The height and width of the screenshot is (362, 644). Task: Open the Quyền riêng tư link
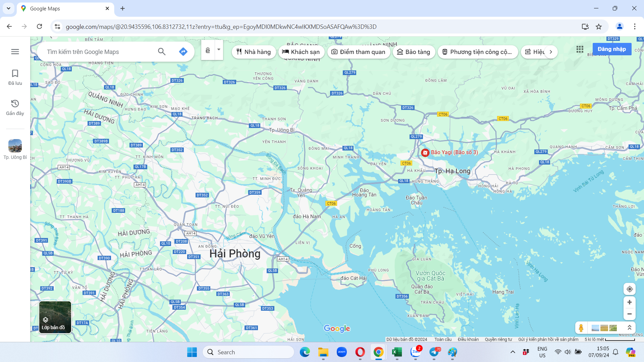(x=498, y=339)
